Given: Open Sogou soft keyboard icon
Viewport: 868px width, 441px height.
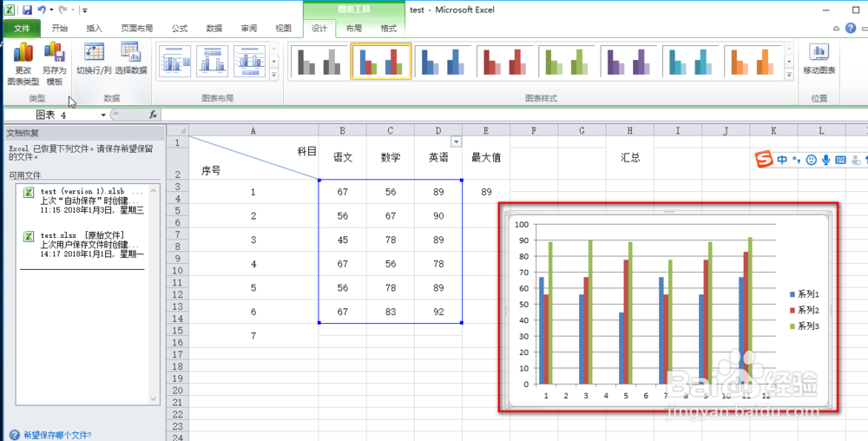Looking at the screenshot, I should click(839, 160).
